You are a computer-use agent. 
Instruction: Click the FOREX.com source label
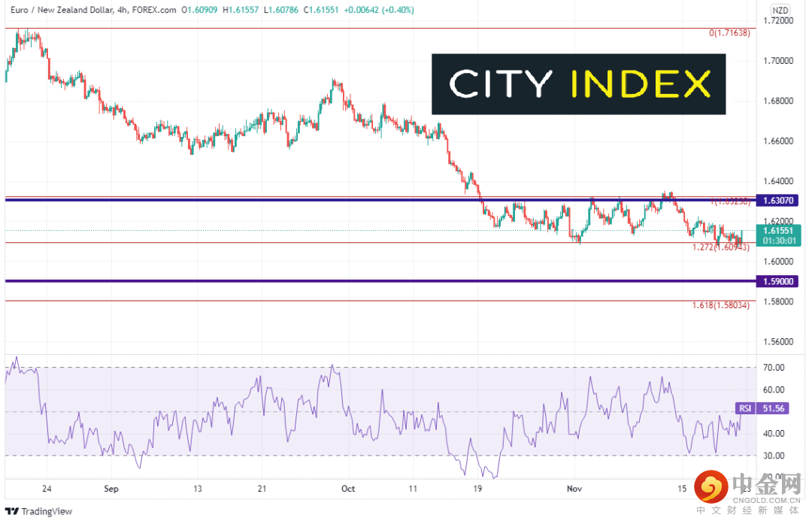coord(154,10)
